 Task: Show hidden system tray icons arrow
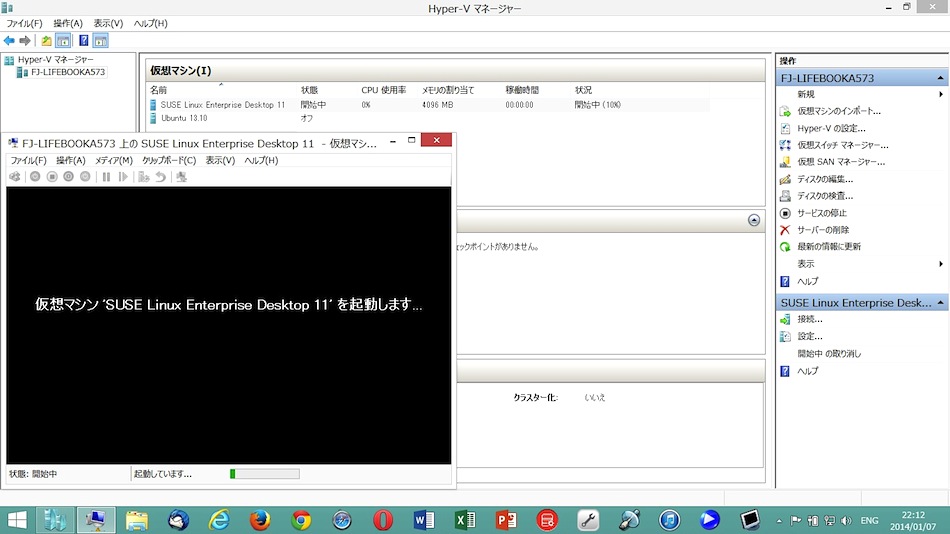click(x=779, y=521)
